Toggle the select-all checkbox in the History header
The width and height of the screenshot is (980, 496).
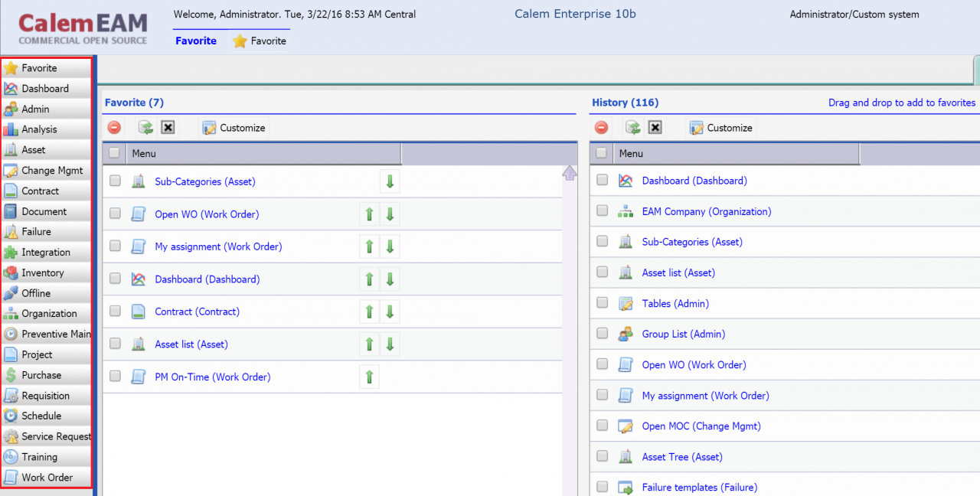tap(602, 153)
